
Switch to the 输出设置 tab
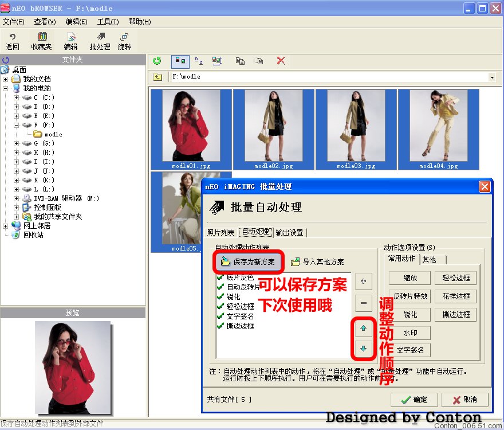(290, 232)
